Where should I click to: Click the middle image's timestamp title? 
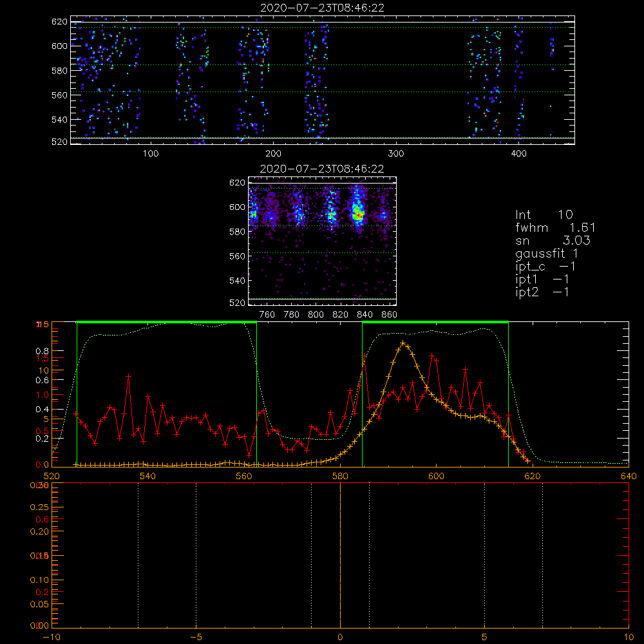pyautogui.click(x=322, y=169)
